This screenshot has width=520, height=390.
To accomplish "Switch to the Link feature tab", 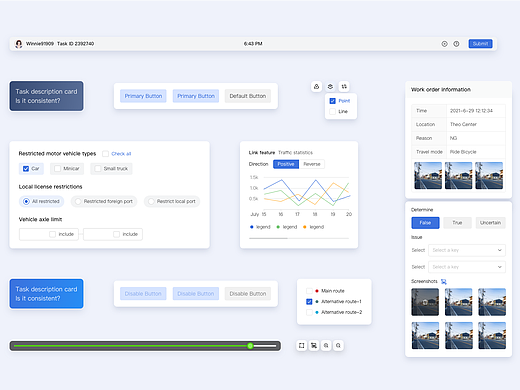I will 262,153.
